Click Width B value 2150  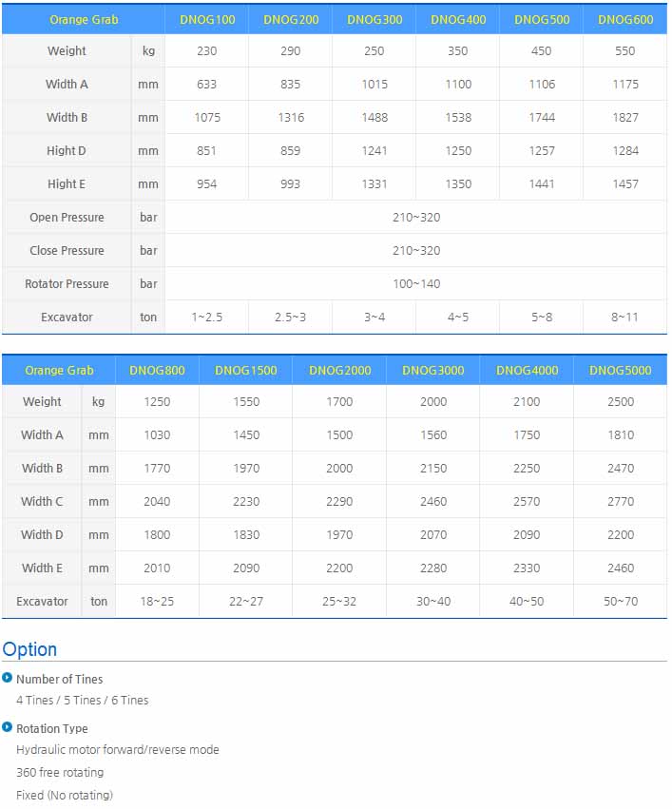[x=433, y=469]
